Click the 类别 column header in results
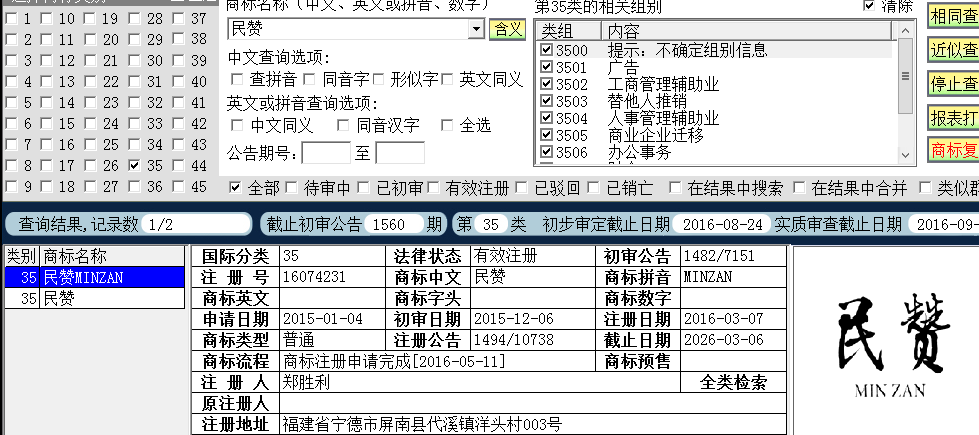The height and width of the screenshot is (435, 979). click(x=22, y=257)
